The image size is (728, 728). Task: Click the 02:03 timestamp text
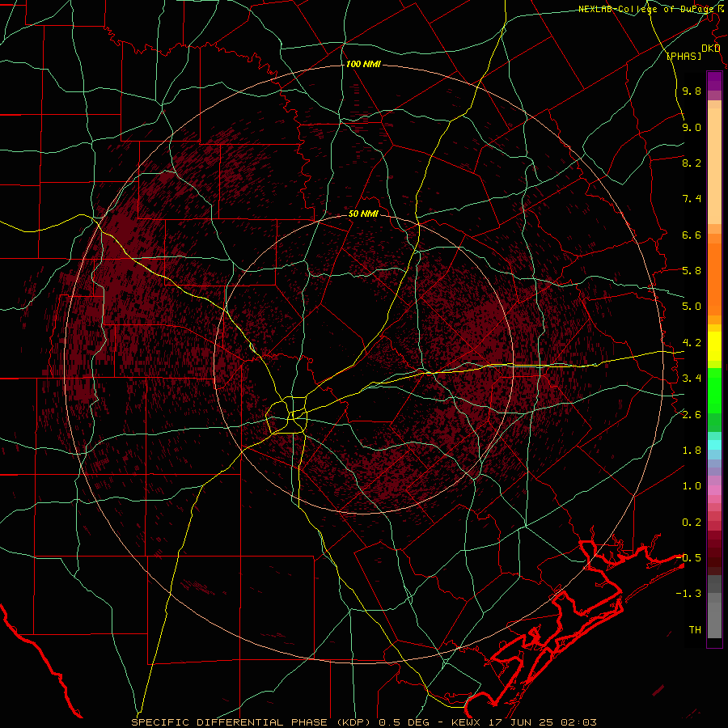point(578,722)
